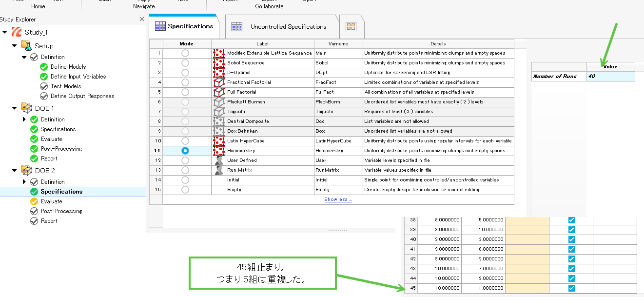The height and width of the screenshot is (297, 644).
Task: Toggle the checkbox in run row 41
Action: [571, 249]
